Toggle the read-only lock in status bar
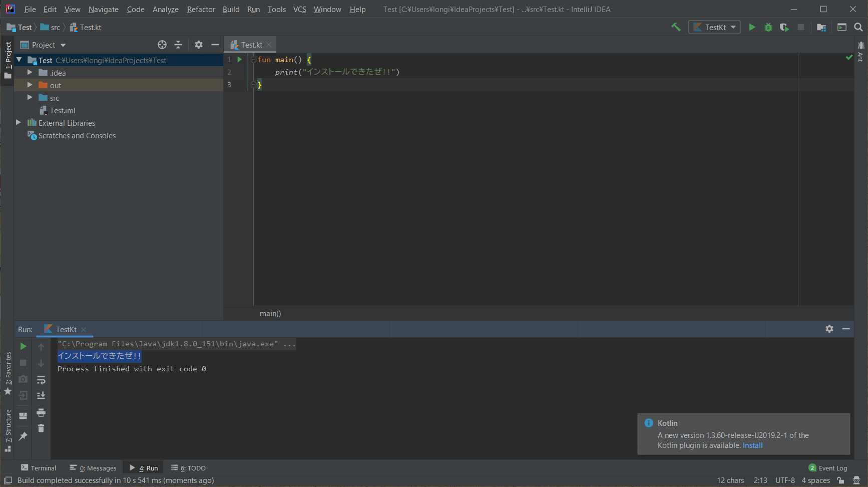 pos(841,480)
